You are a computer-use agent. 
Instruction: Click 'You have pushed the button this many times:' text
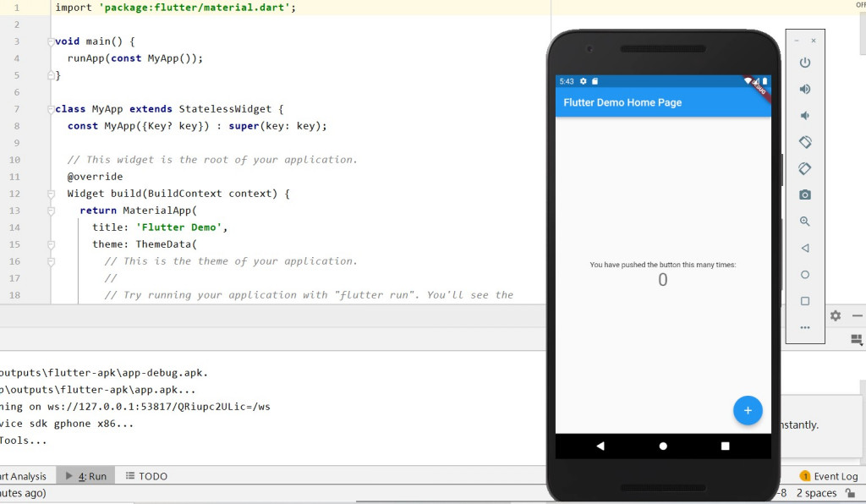[663, 265]
